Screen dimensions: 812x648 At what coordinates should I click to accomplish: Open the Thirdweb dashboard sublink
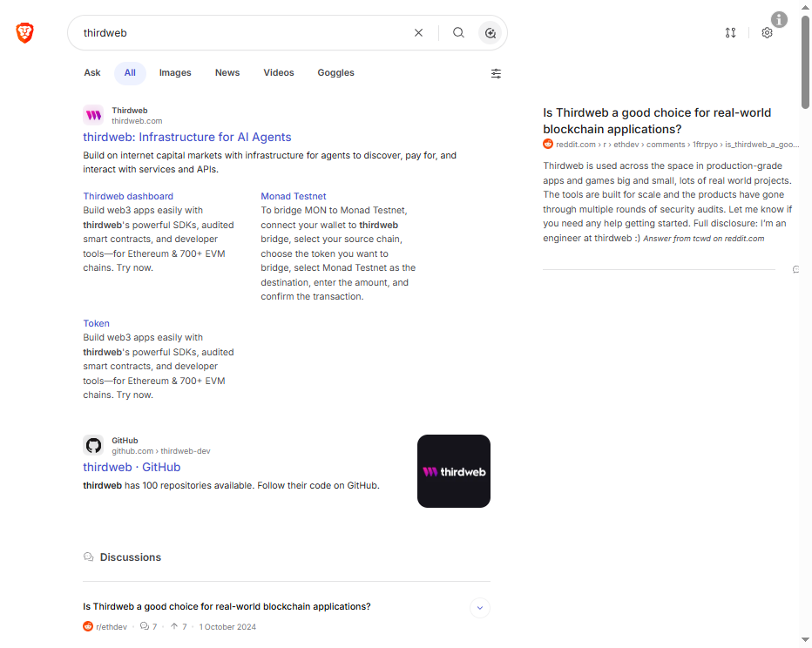click(128, 196)
